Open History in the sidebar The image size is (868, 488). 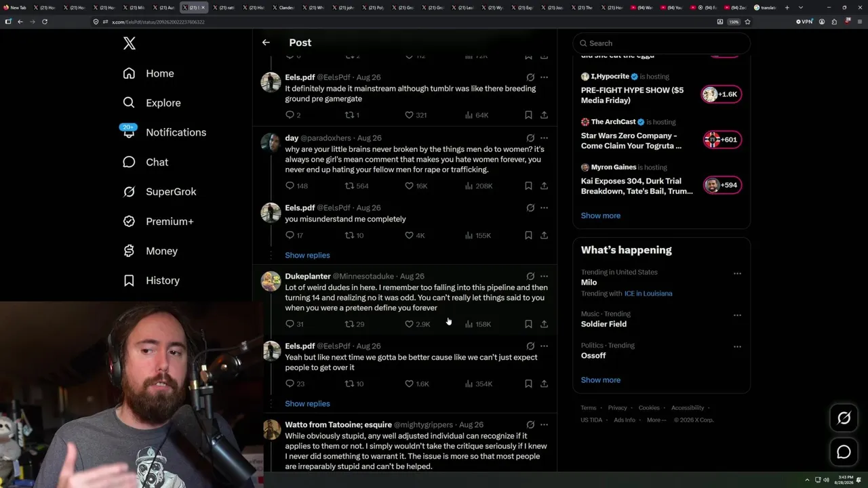click(151, 281)
